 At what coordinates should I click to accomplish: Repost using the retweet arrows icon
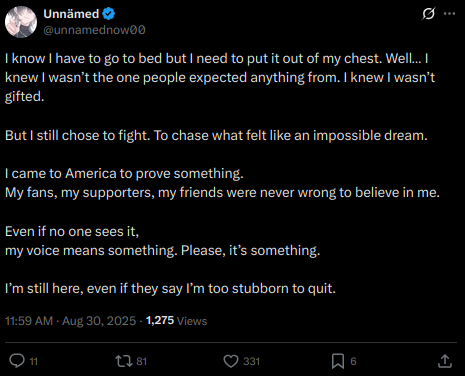click(x=124, y=361)
